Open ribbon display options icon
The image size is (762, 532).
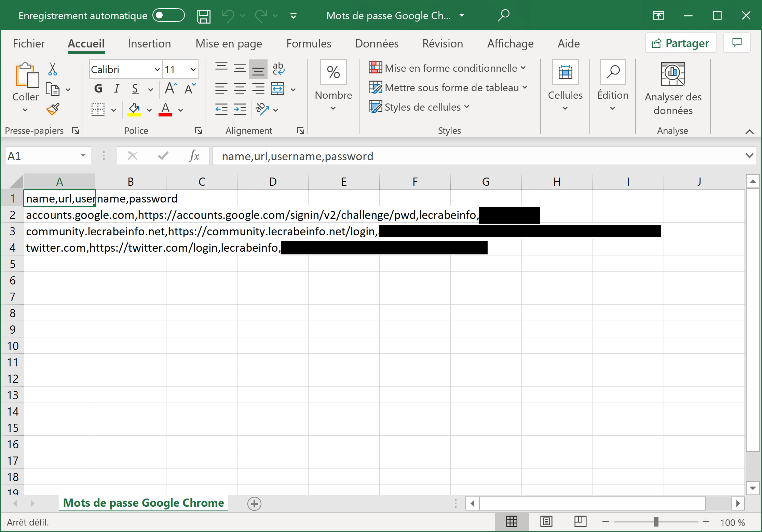pyautogui.click(x=658, y=16)
